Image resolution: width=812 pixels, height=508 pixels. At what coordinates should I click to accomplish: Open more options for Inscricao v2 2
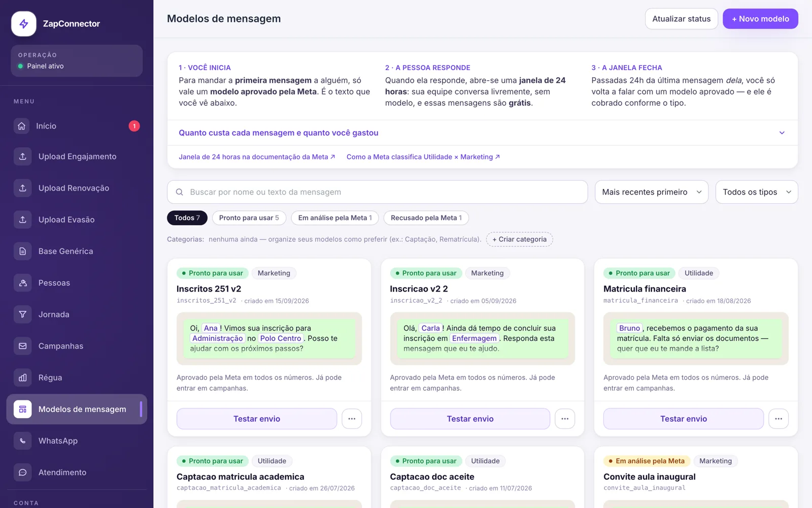565,419
